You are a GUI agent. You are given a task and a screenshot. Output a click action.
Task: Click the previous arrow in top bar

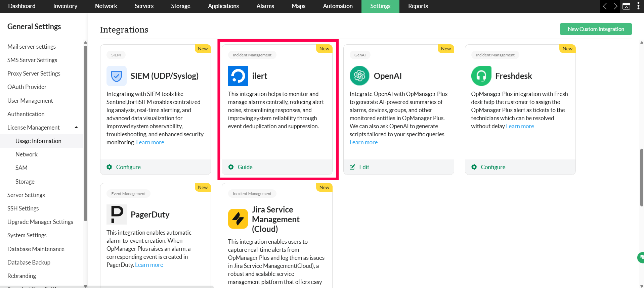(605, 6)
